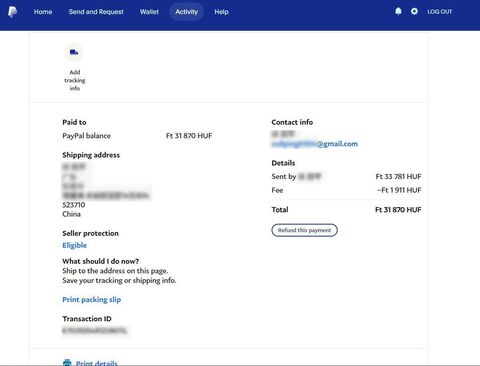Screen dimensions: 480x366
Task: Click the Contact info heading
Action: pos(292,122)
